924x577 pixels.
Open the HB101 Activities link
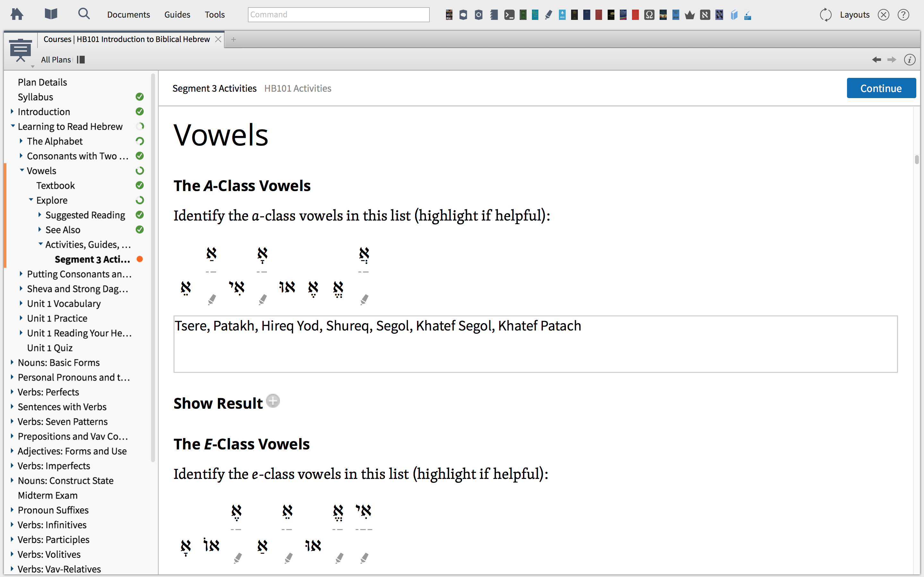pos(298,88)
